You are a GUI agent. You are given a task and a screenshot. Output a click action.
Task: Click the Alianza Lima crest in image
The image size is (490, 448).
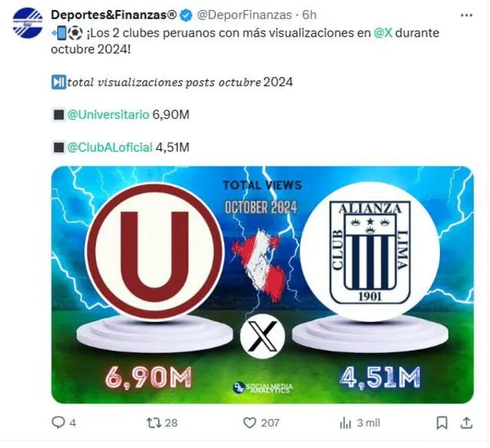[x=370, y=252]
